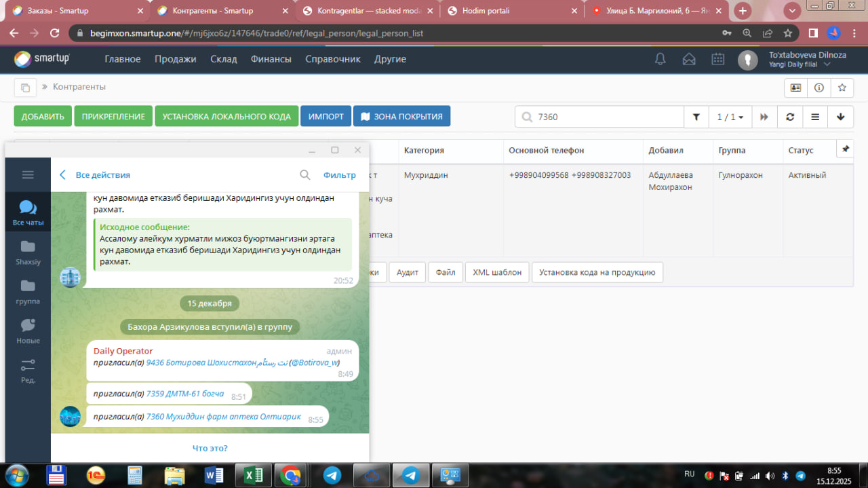Open the notifications bell in Smartup
This screenshot has height=488, width=868.
660,59
